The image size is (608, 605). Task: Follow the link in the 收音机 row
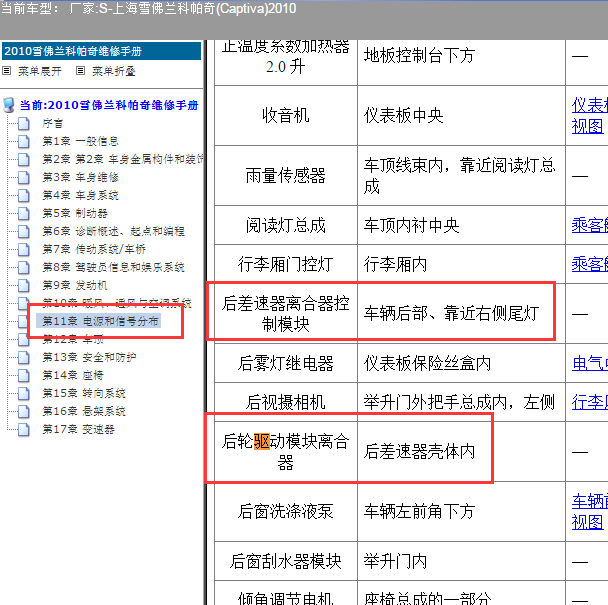589,116
